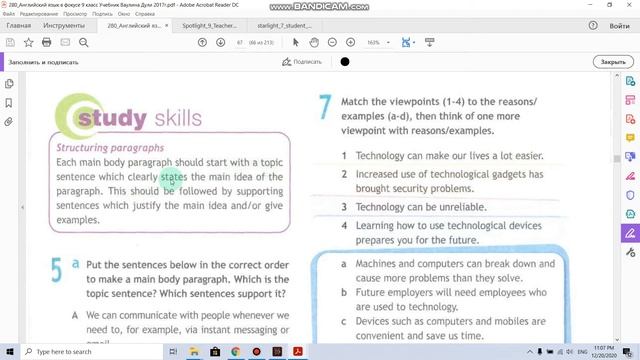
Task: Edit the current page number field
Action: [240, 42]
